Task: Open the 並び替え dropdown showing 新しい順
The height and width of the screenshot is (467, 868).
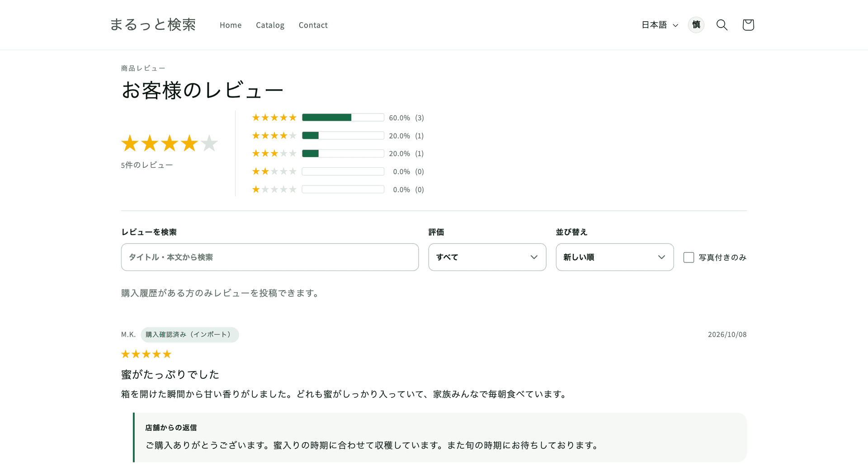Action: click(x=615, y=257)
